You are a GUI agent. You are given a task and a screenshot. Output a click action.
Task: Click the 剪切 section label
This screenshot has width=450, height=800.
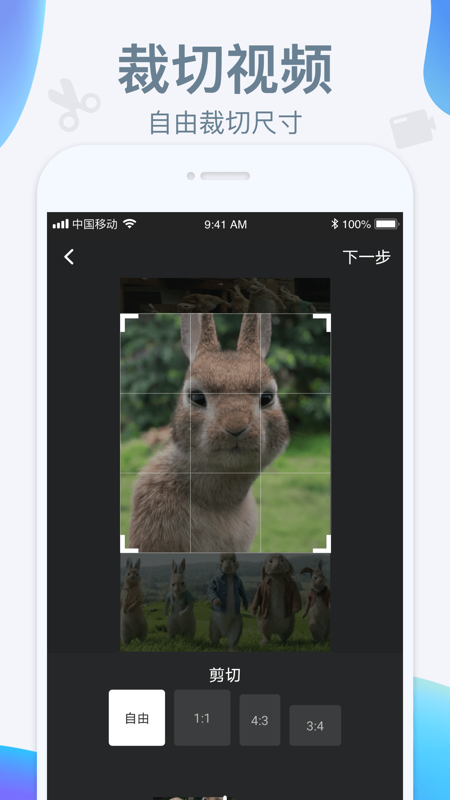225,675
